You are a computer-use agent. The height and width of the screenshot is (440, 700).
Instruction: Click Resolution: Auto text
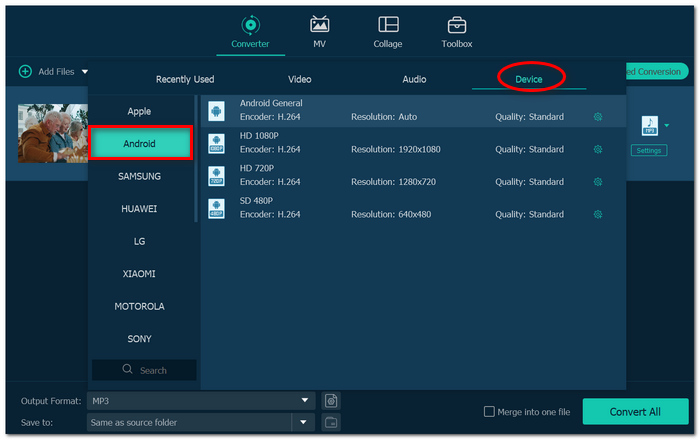click(384, 117)
